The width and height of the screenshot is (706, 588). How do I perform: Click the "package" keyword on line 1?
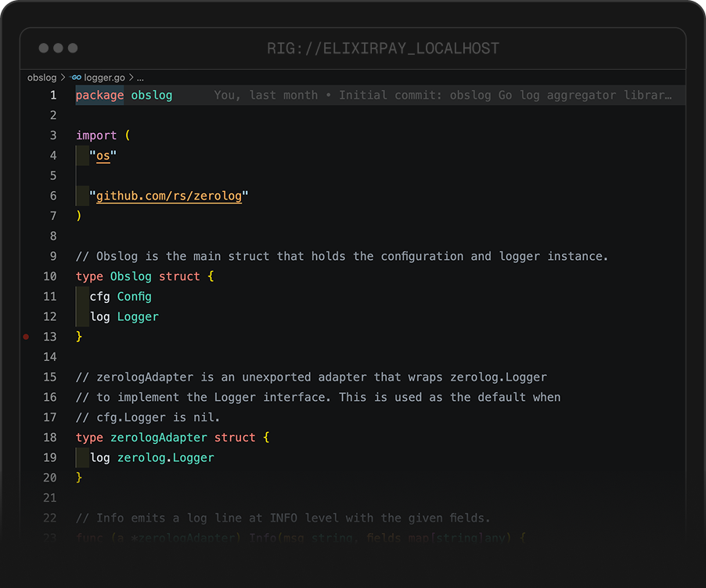click(99, 96)
